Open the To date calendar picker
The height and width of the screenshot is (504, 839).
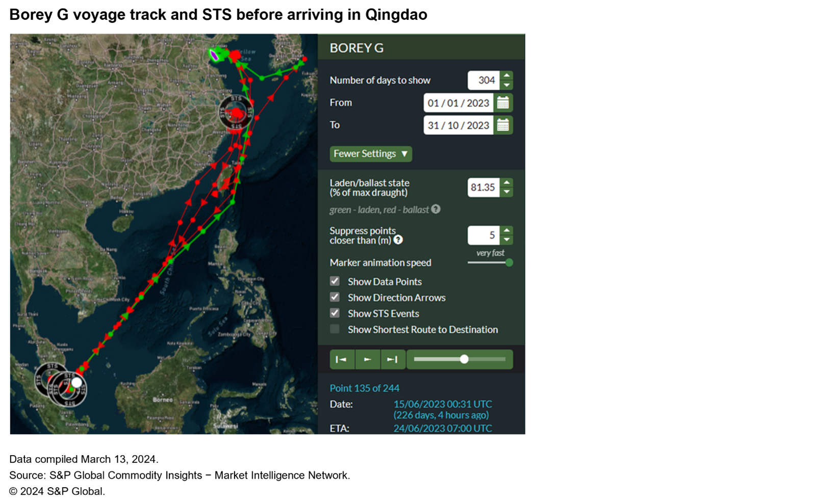(x=503, y=125)
